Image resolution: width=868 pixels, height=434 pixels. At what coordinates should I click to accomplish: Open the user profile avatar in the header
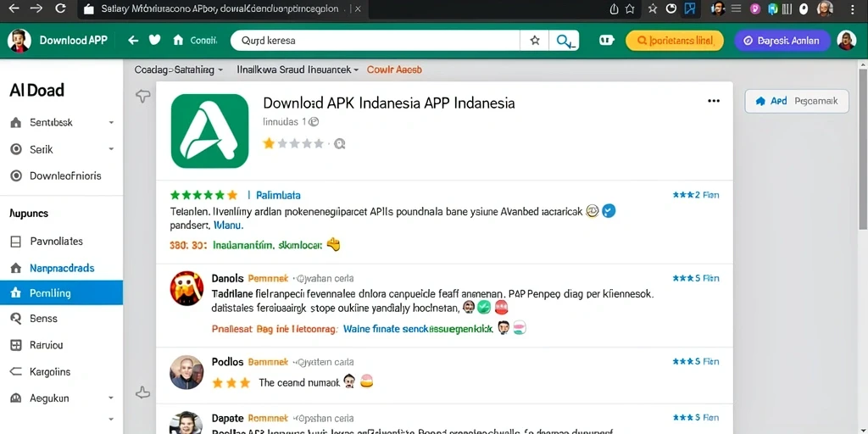point(847,41)
